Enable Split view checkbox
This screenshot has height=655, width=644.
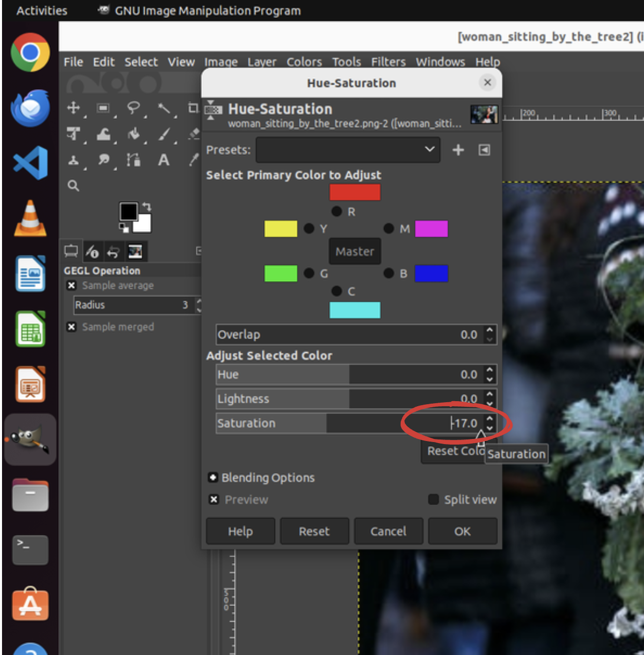pos(433,500)
